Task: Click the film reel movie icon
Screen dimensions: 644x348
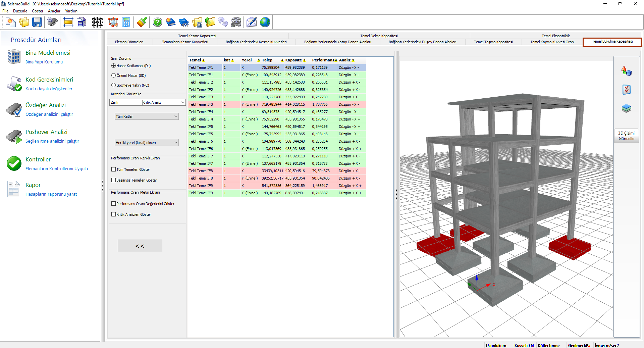Action: coord(236,22)
